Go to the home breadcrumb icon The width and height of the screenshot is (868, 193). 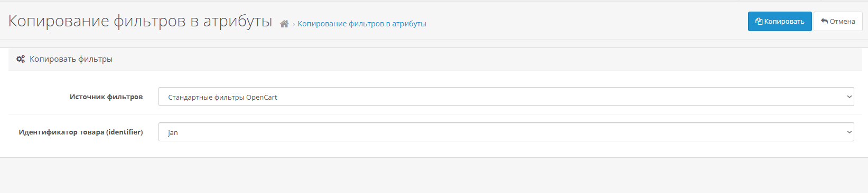tap(284, 24)
